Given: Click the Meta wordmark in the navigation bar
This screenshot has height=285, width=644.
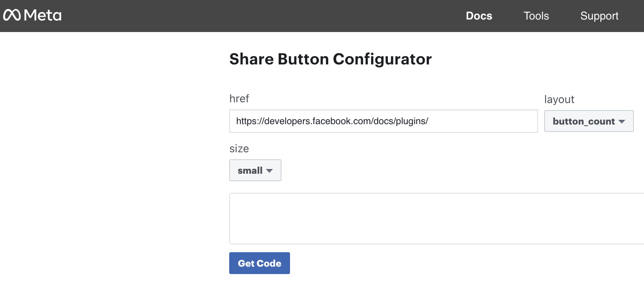Looking at the screenshot, I should tap(42, 16).
